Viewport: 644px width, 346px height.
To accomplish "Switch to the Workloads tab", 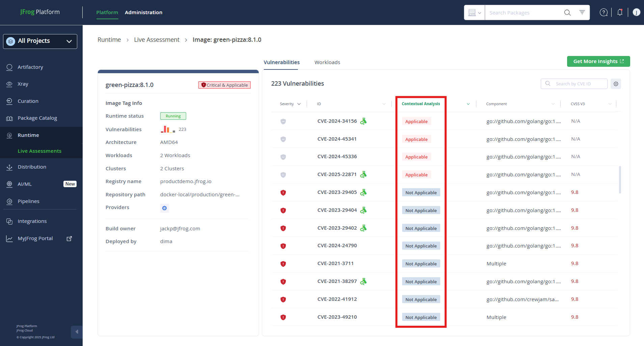I will [327, 62].
